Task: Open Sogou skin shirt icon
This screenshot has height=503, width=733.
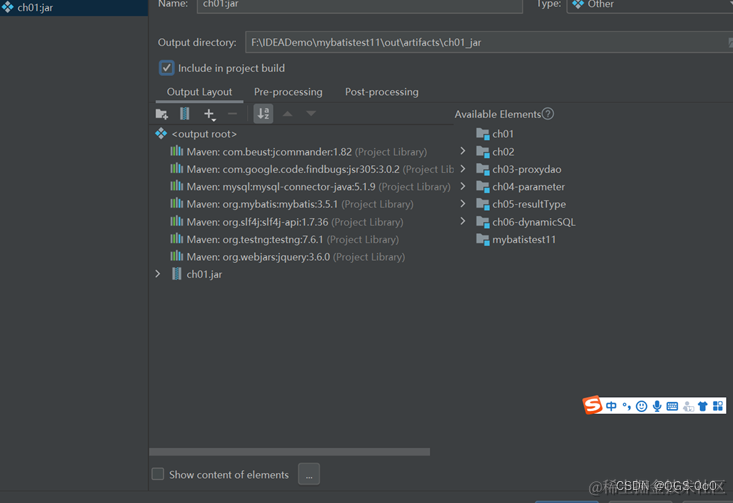Action: pyautogui.click(x=703, y=406)
